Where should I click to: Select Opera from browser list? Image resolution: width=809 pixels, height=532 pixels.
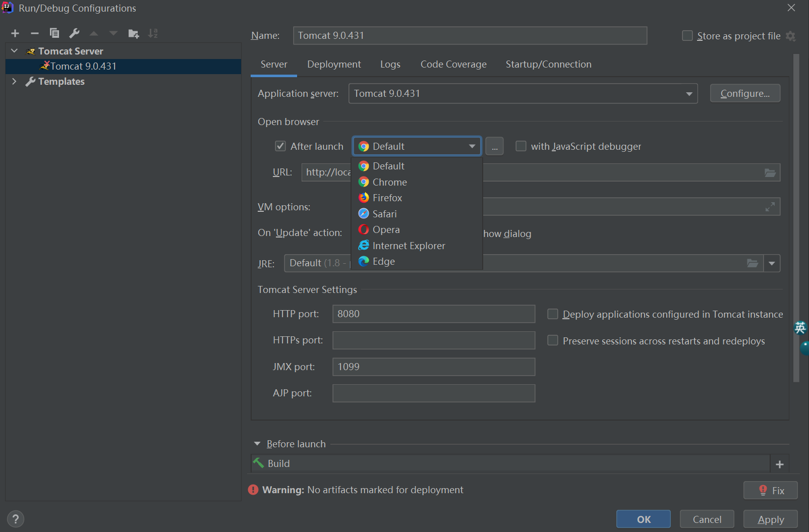(417, 229)
